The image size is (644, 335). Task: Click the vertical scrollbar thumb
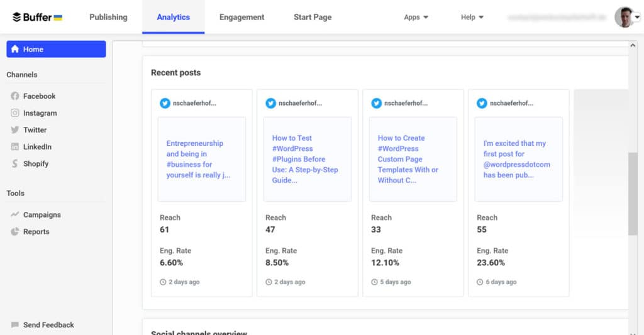click(633, 194)
